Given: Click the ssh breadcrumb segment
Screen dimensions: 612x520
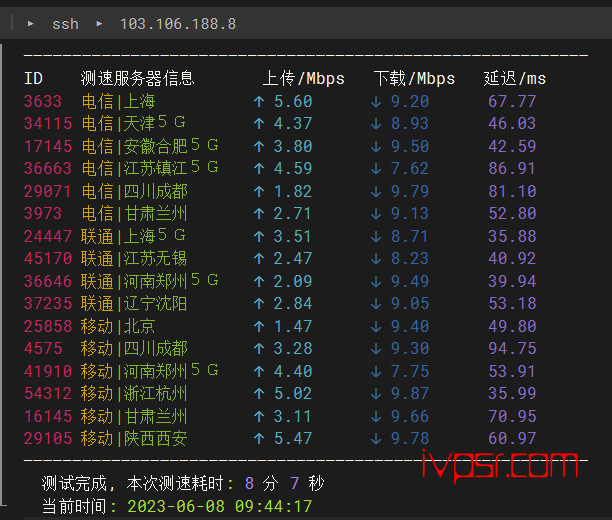Looking at the screenshot, I should (x=65, y=24).
